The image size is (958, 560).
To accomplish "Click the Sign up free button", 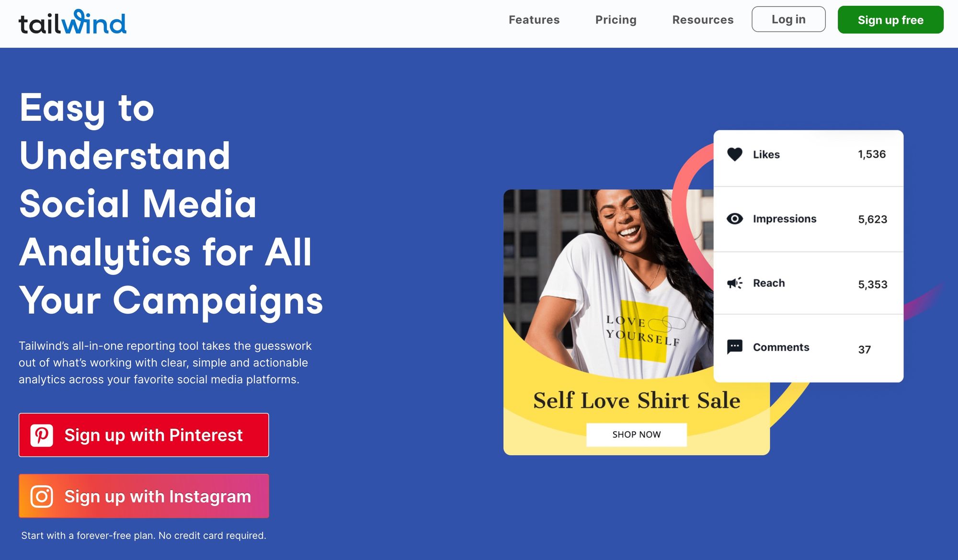I will [891, 19].
